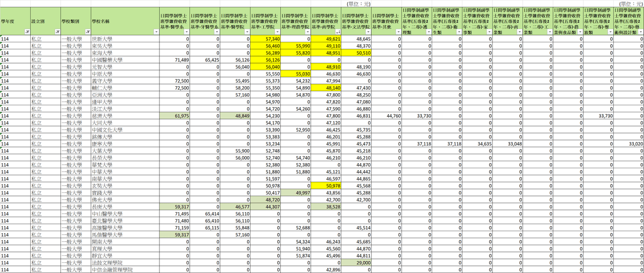Select the 義守大學 school name cell
The height and width of the screenshot is (273, 644).
125,81
